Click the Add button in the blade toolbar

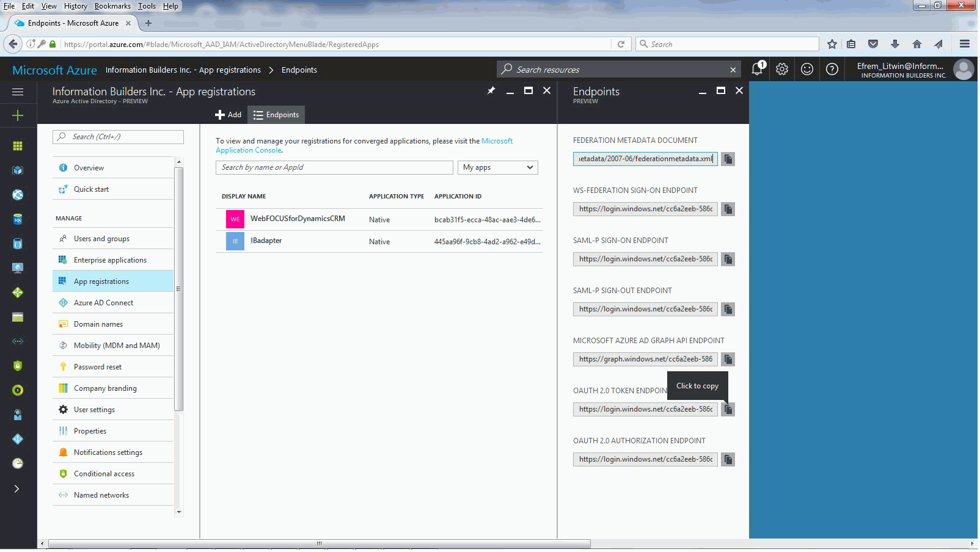tap(229, 115)
